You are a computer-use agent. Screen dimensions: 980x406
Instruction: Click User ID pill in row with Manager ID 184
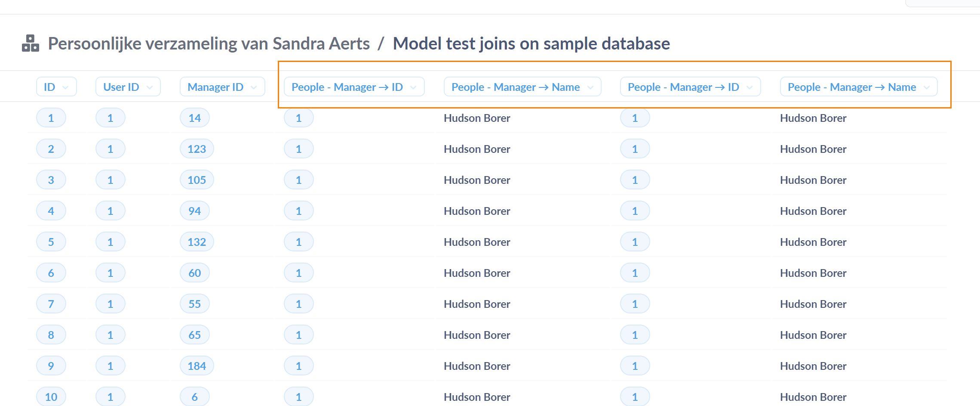pyautogui.click(x=111, y=366)
